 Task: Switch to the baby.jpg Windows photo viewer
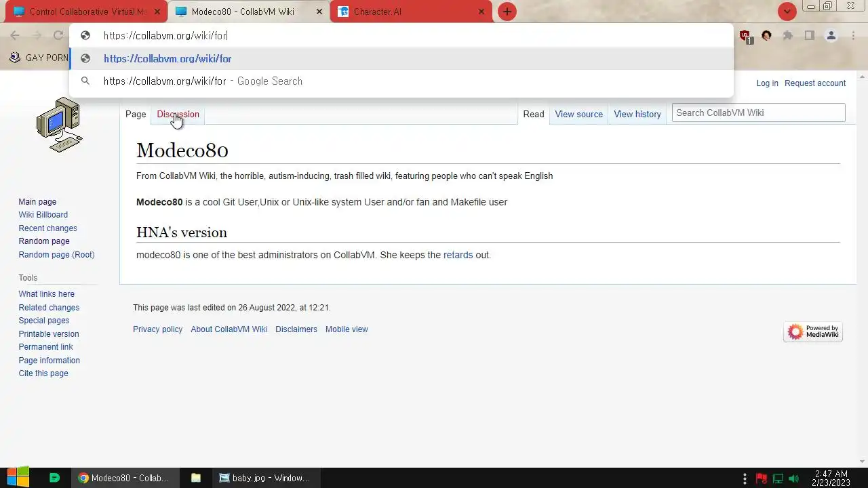(x=264, y=478)
